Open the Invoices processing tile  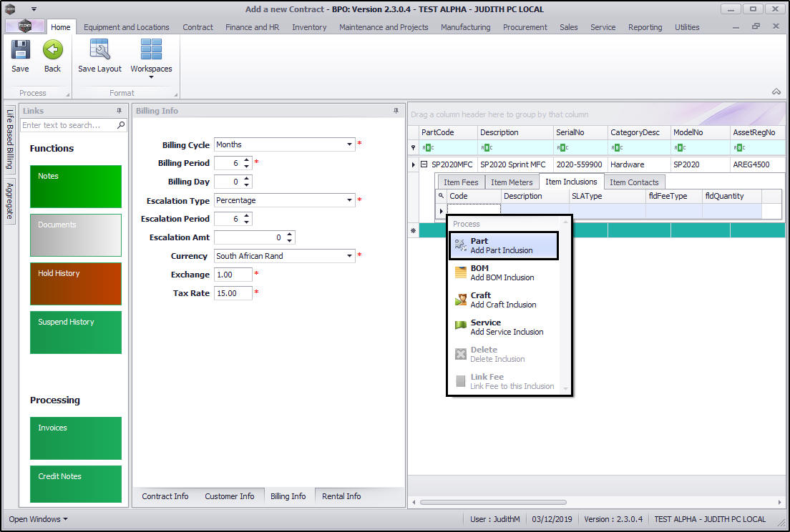tap(76, 438)
